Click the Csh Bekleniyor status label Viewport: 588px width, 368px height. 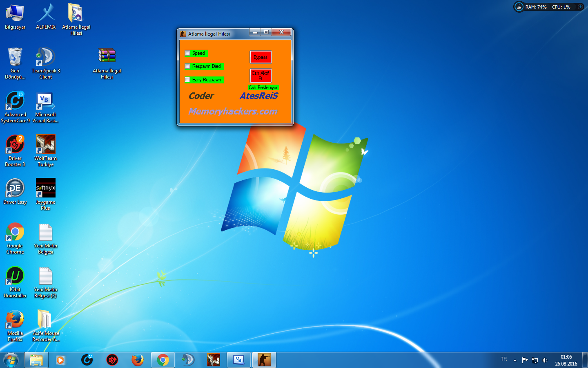(263, 88)
